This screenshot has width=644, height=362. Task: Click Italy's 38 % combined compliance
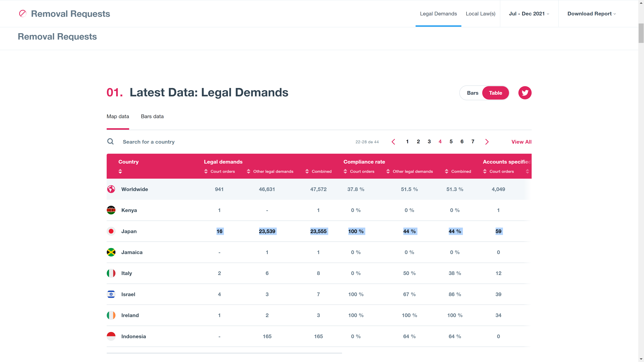(x=455, y=273)
